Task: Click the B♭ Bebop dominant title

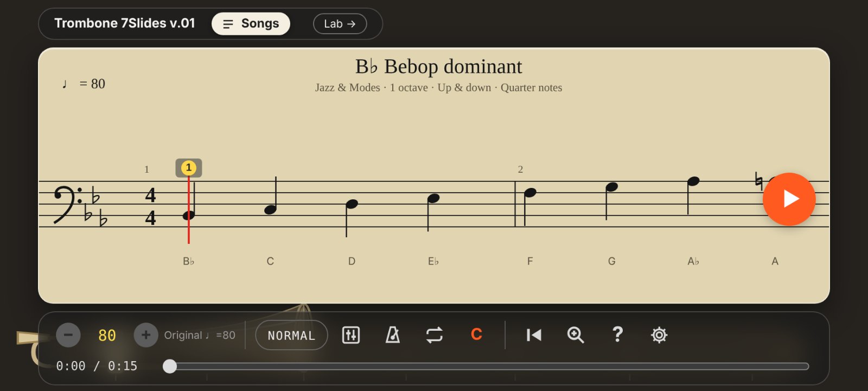Action: 438,67
